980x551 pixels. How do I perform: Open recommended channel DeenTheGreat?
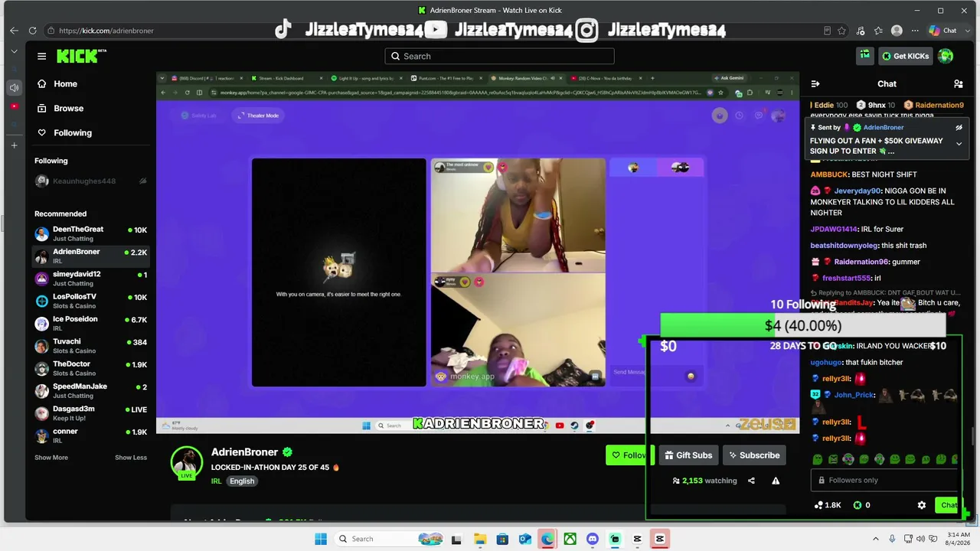[90, 233]
